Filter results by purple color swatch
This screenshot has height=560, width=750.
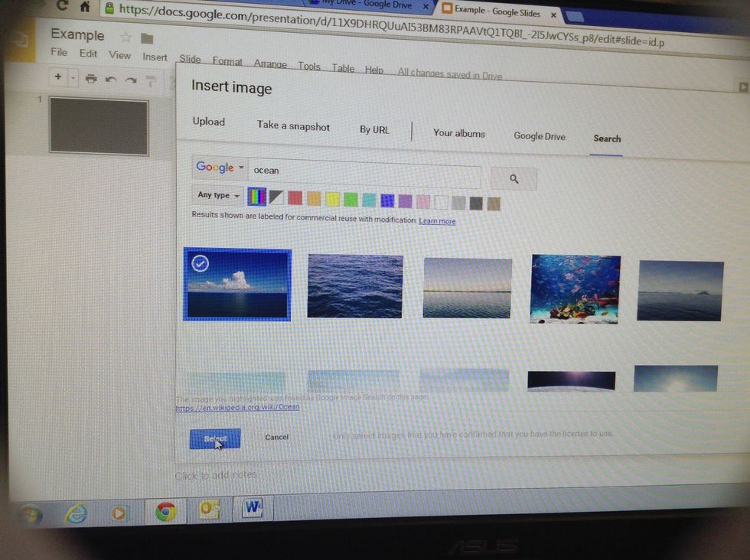[x=405, y=201]
